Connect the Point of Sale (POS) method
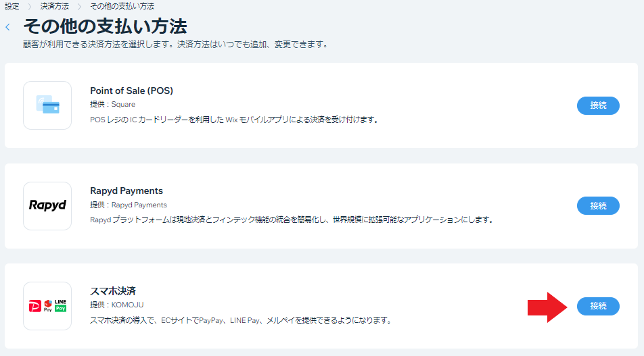This screenshot has height=356, width=644. click(x=598, y=105)
